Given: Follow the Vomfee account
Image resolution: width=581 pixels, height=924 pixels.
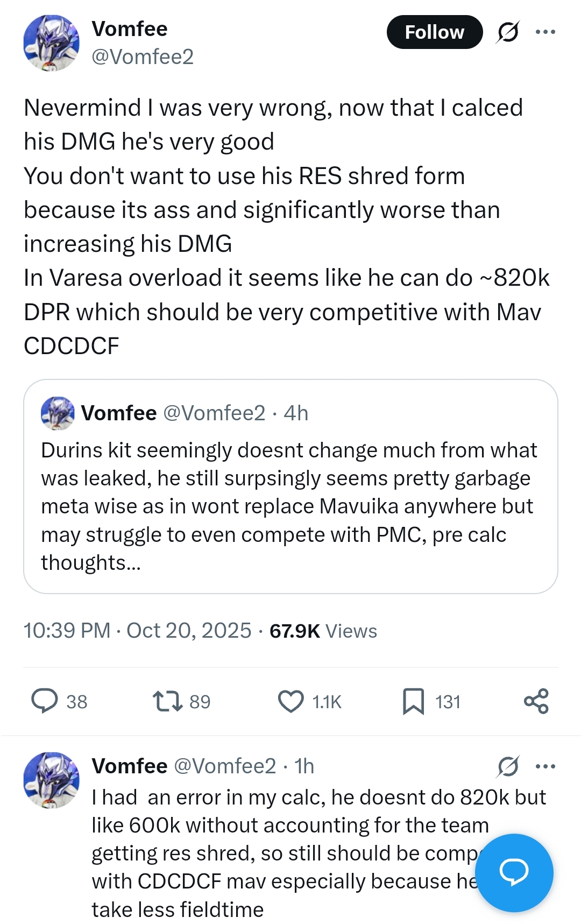Looking at the screenshot, I should pyautogui.click(x=435, y=32).
